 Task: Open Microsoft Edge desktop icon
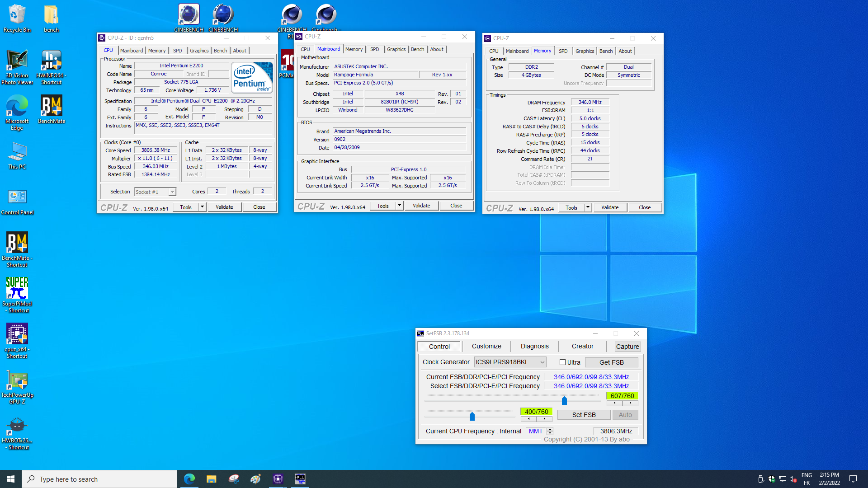pyautogui.click(x=17, y=113)
